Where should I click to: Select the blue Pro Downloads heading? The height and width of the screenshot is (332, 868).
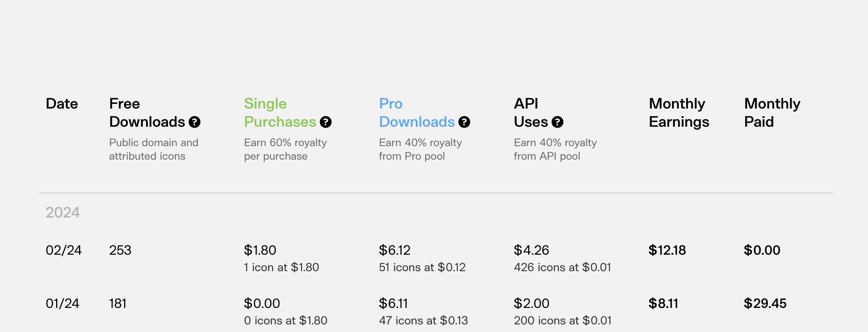(417, 113)
